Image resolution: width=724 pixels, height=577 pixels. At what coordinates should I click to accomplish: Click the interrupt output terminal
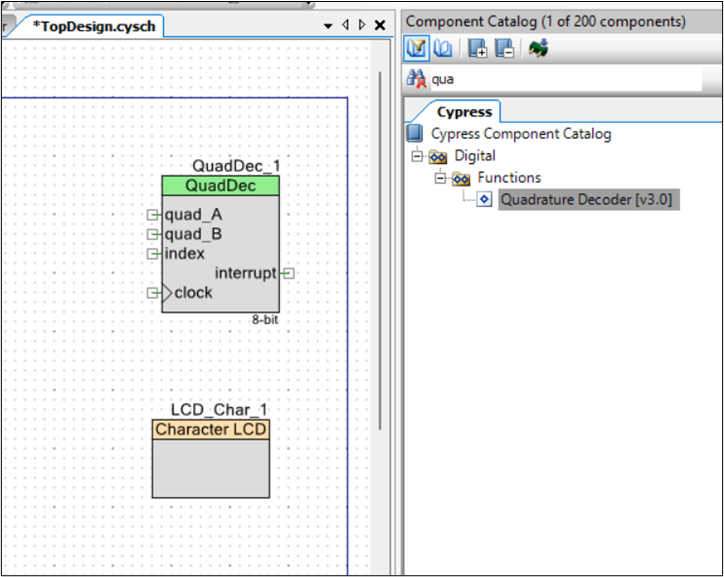pyautogui.click(x=289, y=273)
